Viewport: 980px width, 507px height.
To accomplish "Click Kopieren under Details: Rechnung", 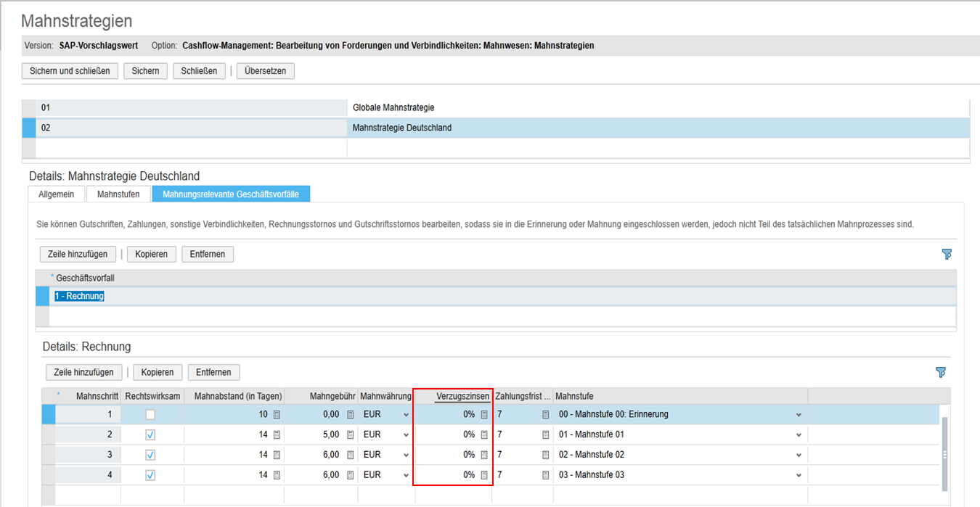I will pos(158,372).
